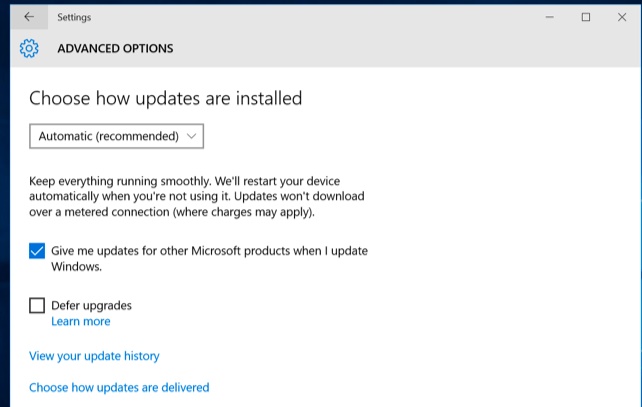Uncheck the updates for other Microsoft products checkbox

37,251
